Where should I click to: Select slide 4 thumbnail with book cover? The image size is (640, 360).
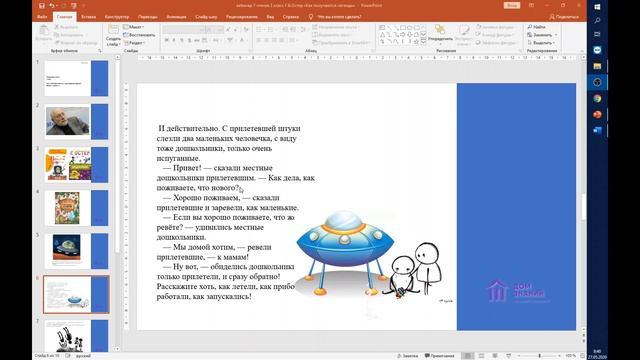coord(76,208)
